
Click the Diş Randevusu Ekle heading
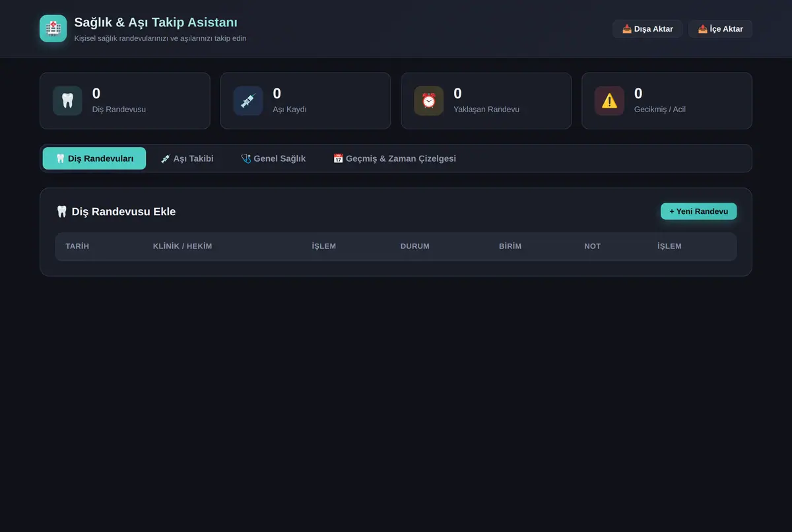[116, 212]
